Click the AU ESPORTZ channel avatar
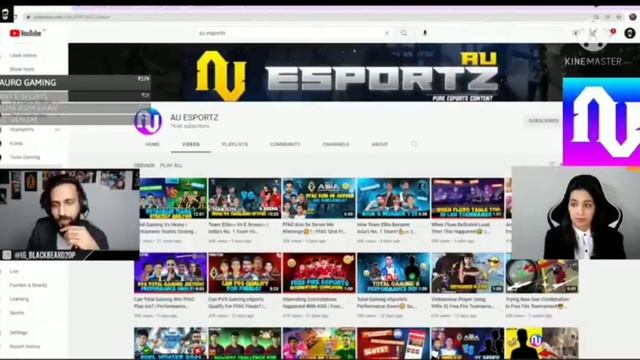 (148, 121)
